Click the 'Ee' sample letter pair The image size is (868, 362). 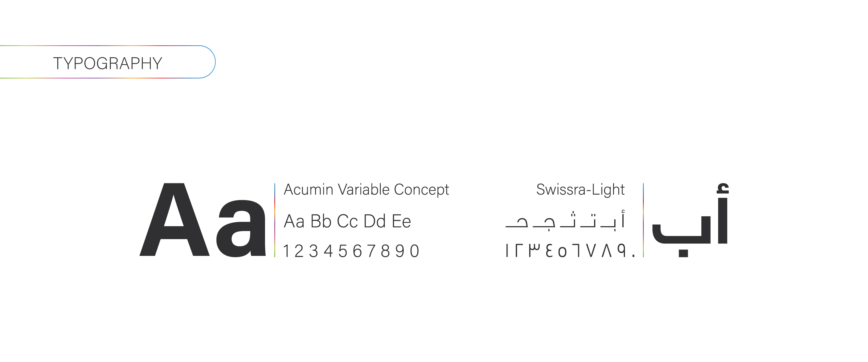coord(401,221)
